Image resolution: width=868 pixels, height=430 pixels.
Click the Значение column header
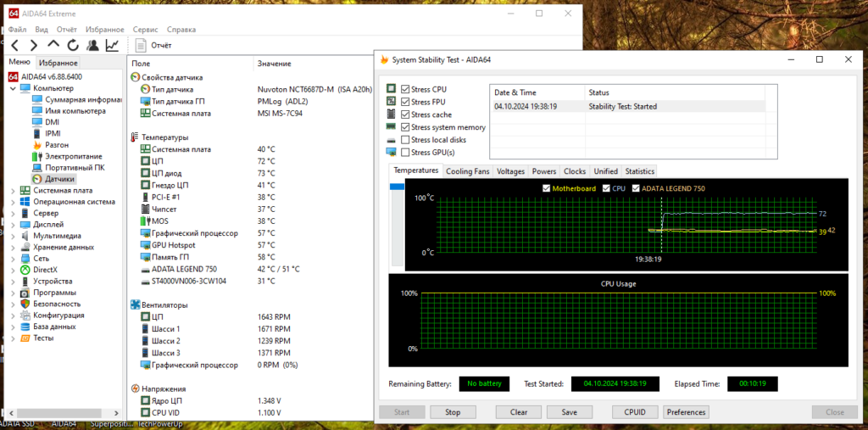point(274,64)
